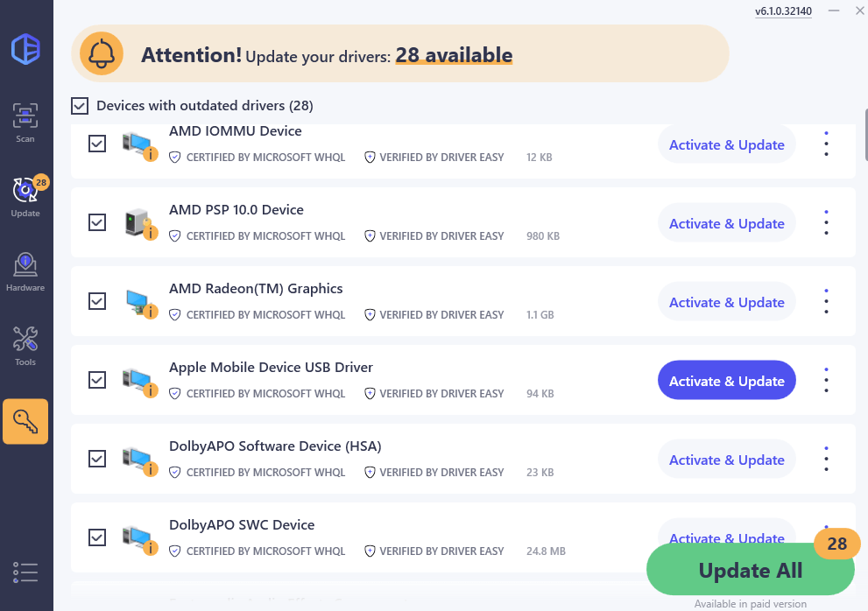Open the Scan section in sidebar

pos(25,123)
